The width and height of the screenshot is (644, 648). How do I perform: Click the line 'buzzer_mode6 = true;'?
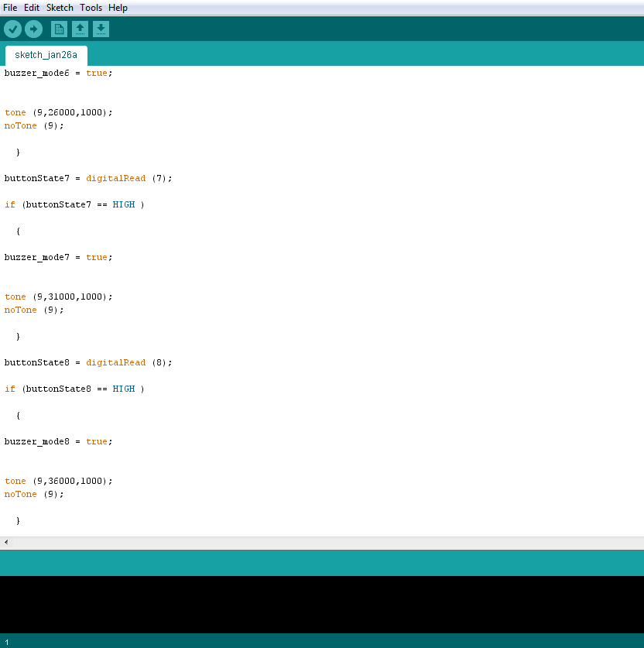58,73
